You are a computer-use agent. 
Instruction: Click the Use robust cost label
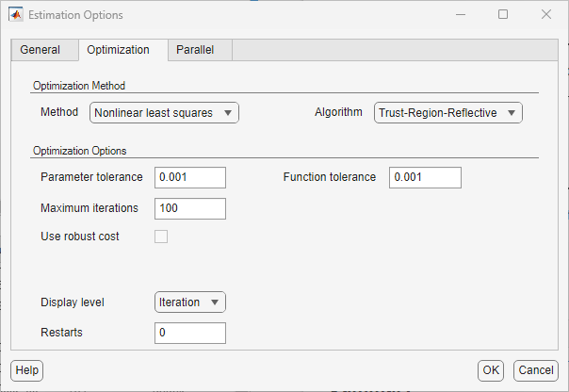pos(80,237)
